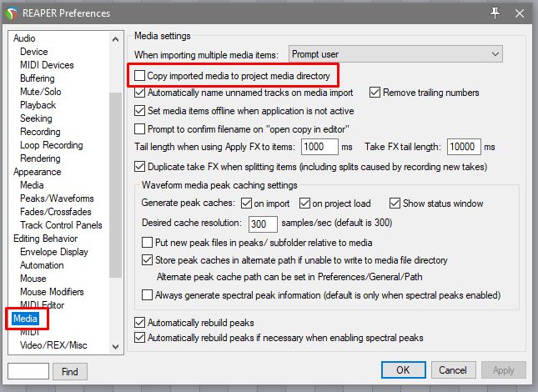
Task: Select Loop Recording settings
Action: (x=52, y=145)
